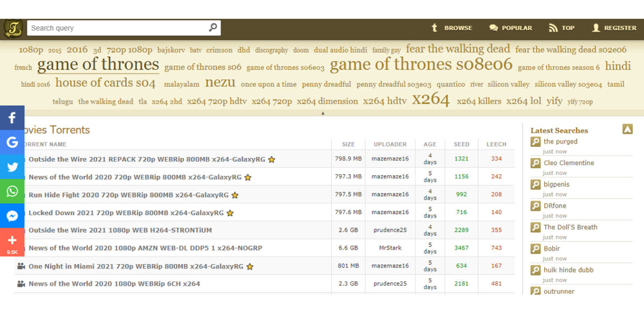This screenshot has height=313, width=644.
Task: Sort by AGE column header
Action: coord(430,144)
